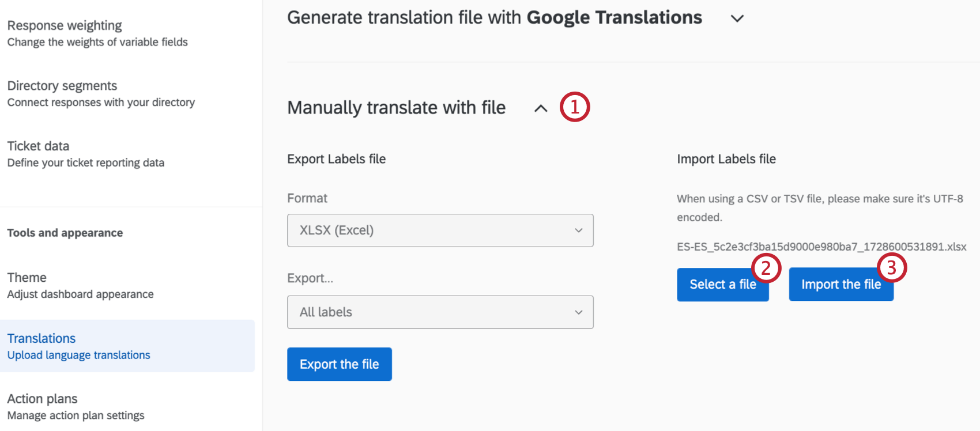This screenshot has width=980, height=431.
Task: Click the Manually translate with file heading
Action: 396,108
